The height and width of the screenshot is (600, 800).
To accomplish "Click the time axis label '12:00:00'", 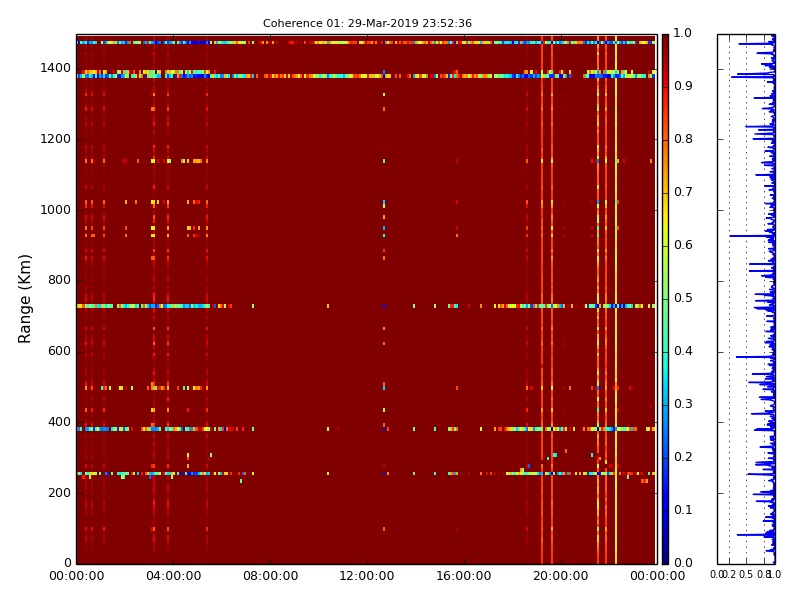I will [x=367, y=576].
